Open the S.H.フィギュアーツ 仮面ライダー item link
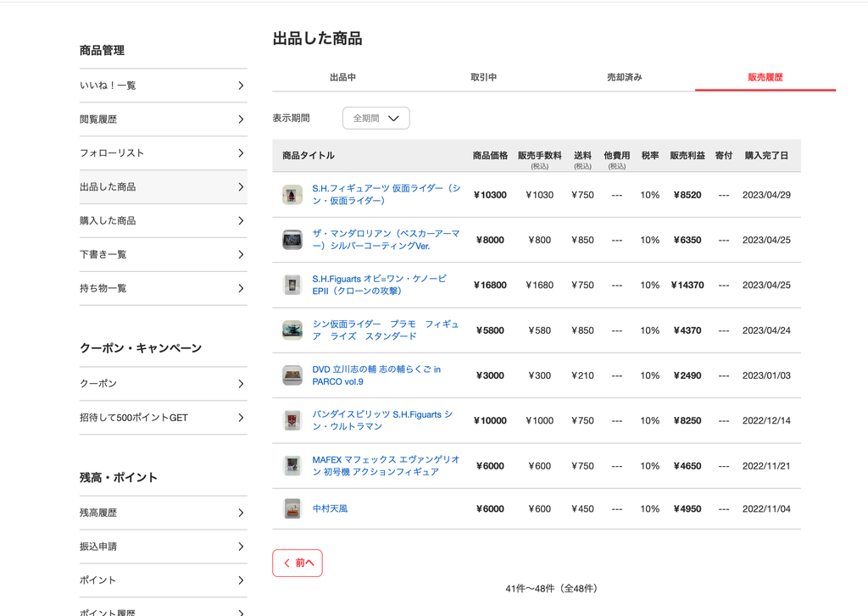 click(387, 194)
